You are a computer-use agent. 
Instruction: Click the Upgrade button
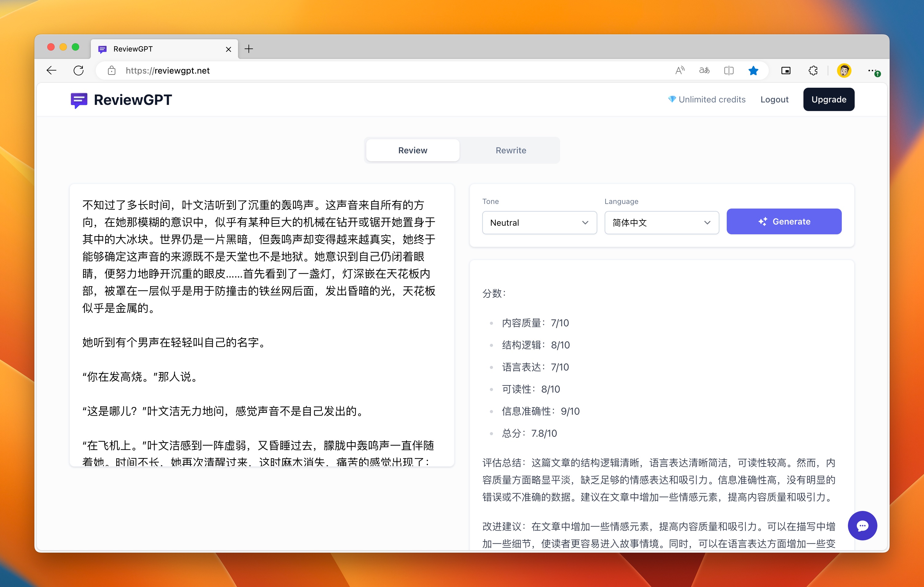click(x=829, y=99)
